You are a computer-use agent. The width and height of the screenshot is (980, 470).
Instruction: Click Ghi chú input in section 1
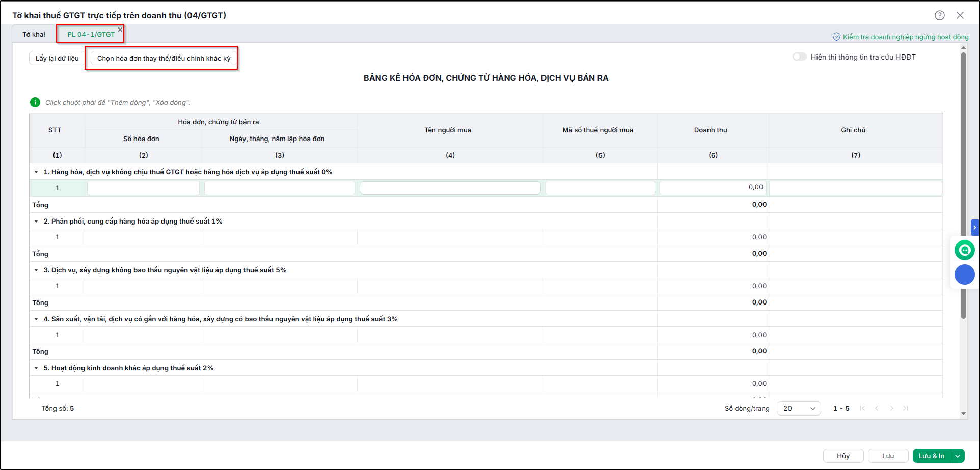coord(856,188)
